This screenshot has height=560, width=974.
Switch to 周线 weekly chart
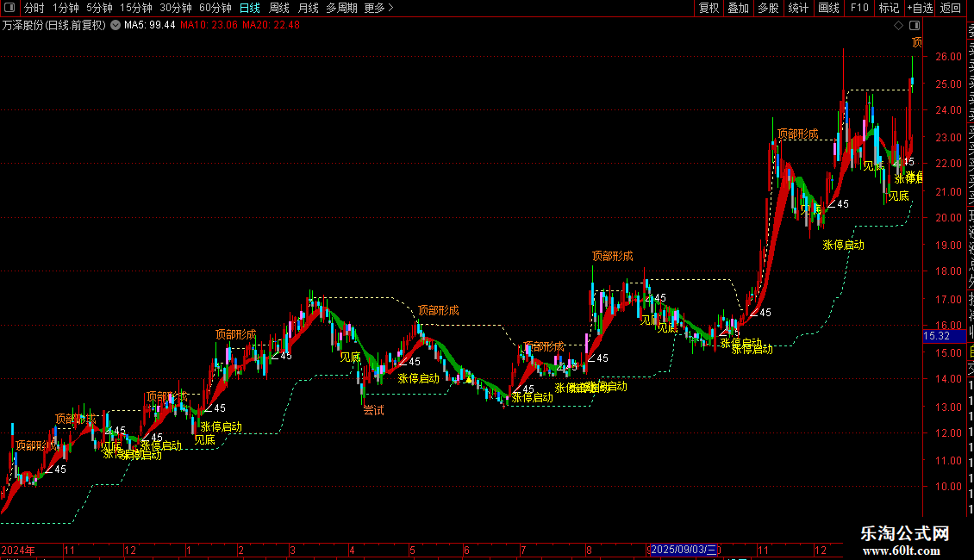[279, 8]
